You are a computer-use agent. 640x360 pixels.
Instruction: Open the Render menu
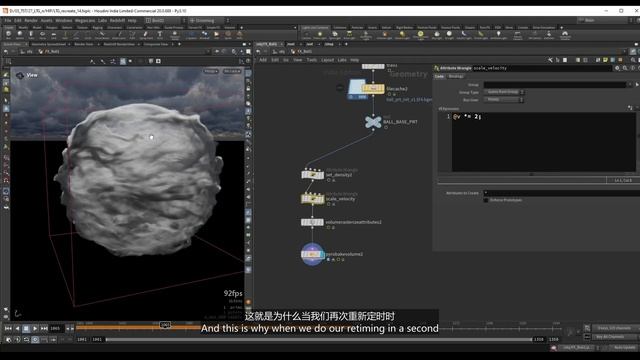(x=31, y=20)
